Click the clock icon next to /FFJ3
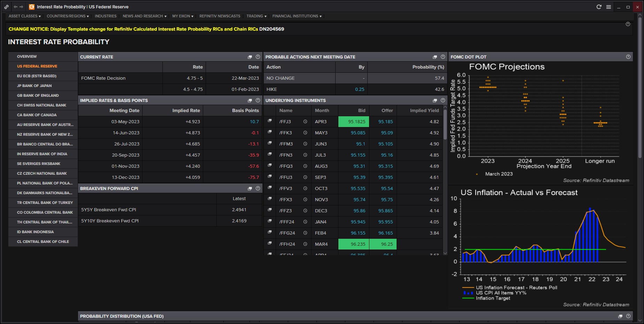This screenshot has width=644, height=324. [x=305, y=121]
